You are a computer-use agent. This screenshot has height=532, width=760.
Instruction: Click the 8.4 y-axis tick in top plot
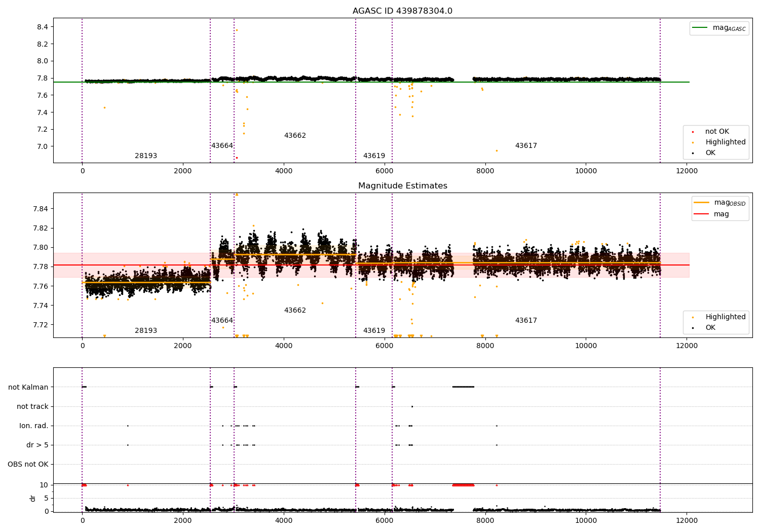tap(42, 27)
